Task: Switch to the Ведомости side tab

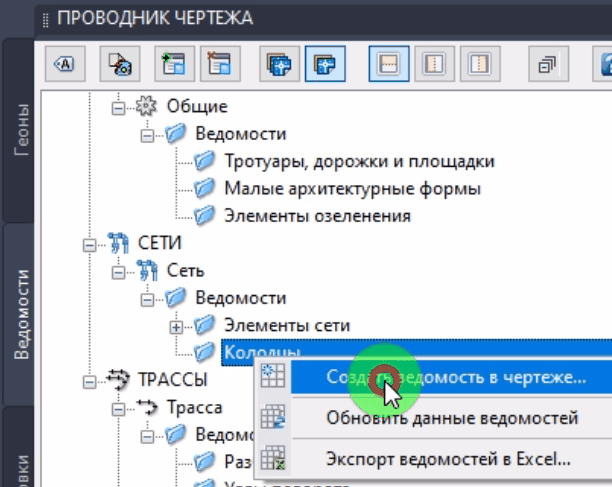Action: (21, 315)
